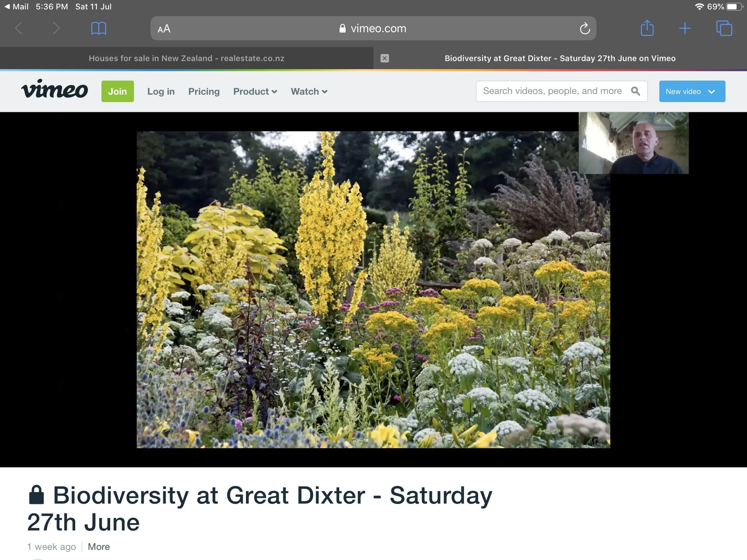Tap the Share icon in Safari toolbar
The width and height of the screenshot is (747, 560).
tap(647, 28)
